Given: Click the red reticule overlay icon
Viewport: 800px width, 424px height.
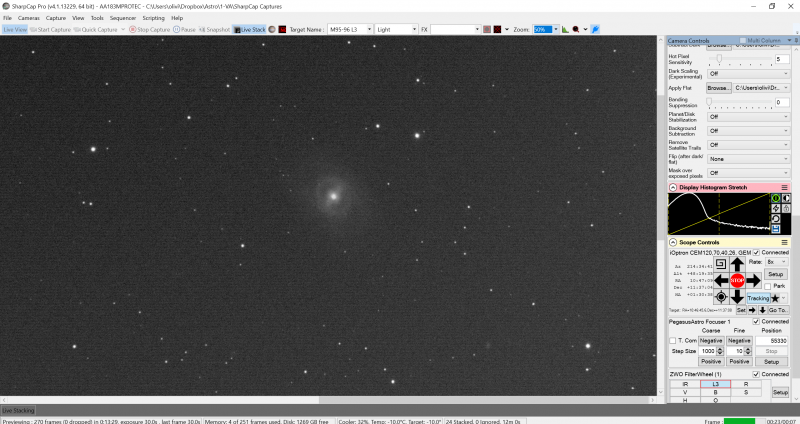Looking at the screenshot, I should pyautogui.click(x=497, y=30).
